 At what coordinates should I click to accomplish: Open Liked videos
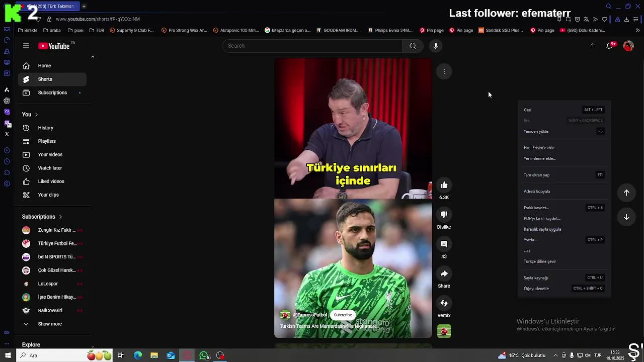52,182
